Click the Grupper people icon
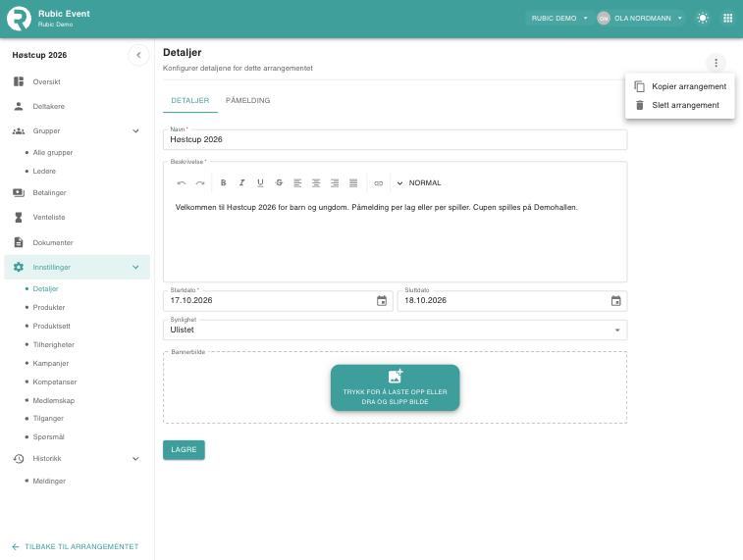The width and height of the screenshot is (743, 560). coord(19,131)
